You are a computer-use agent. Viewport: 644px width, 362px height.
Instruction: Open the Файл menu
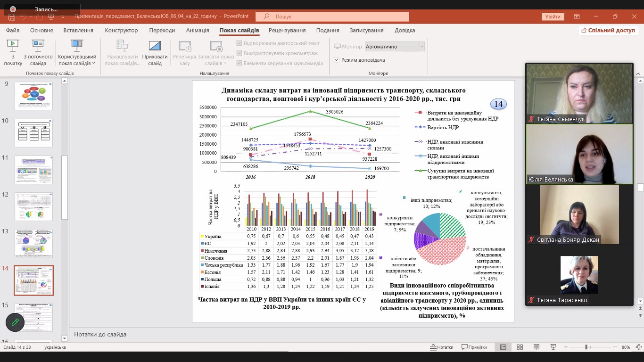[x=13, y=30]
